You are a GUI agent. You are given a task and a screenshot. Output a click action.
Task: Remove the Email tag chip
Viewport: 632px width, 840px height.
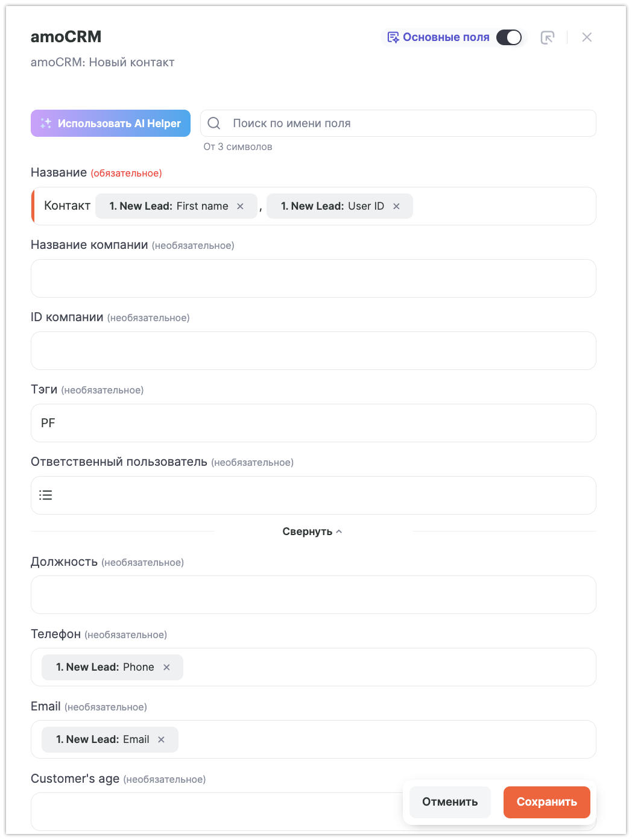pyautogui.click(x=161, y=739)
